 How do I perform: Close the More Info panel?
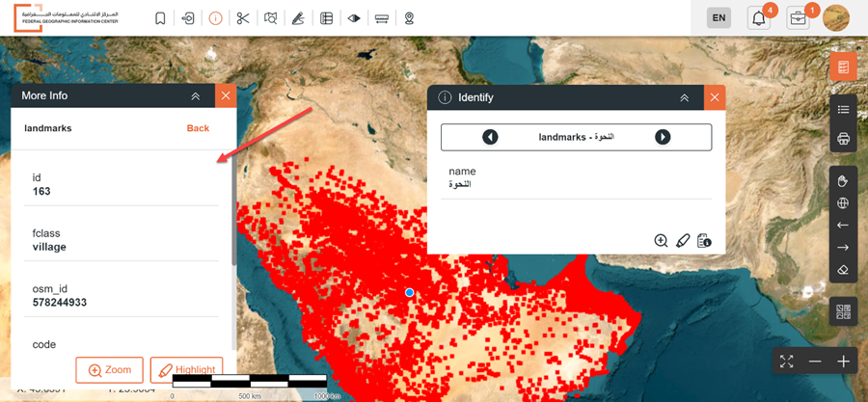226,95
